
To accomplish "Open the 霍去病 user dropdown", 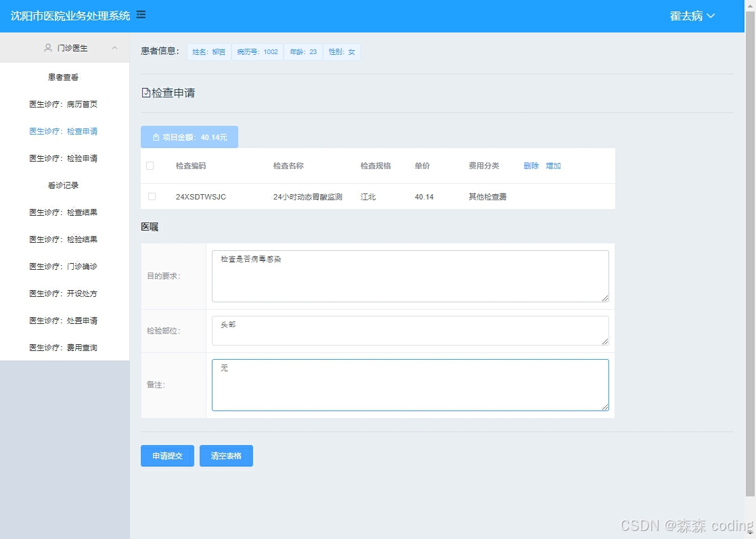I will coord(692,14).
